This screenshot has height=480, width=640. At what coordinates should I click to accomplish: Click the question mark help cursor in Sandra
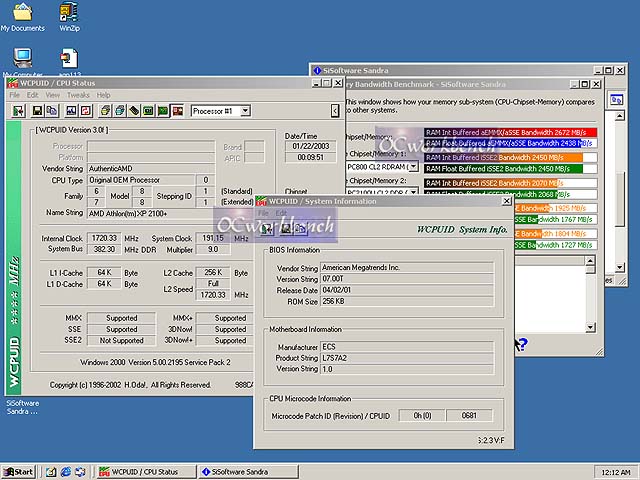point(521,344)
